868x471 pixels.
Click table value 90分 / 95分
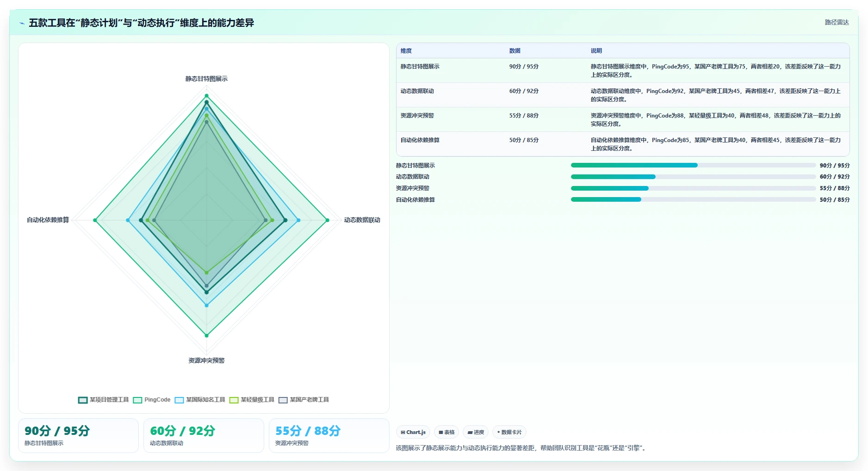click(524, 67)
